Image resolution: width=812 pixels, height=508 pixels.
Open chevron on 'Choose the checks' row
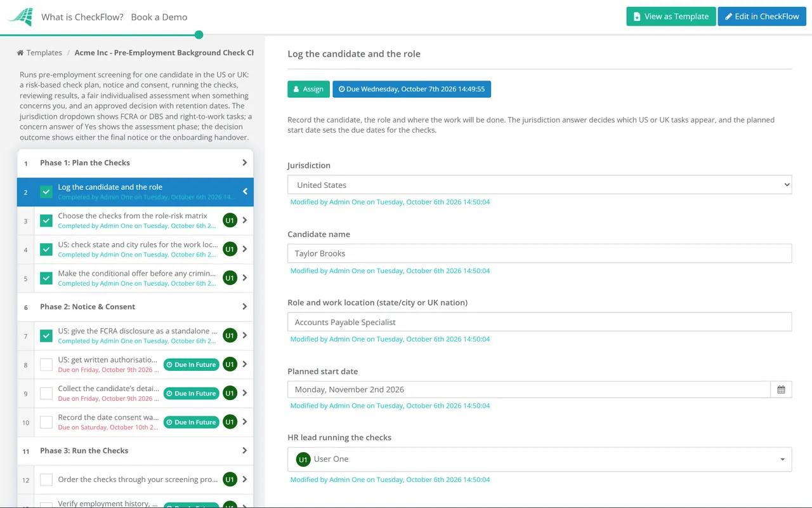pos(245,220)
